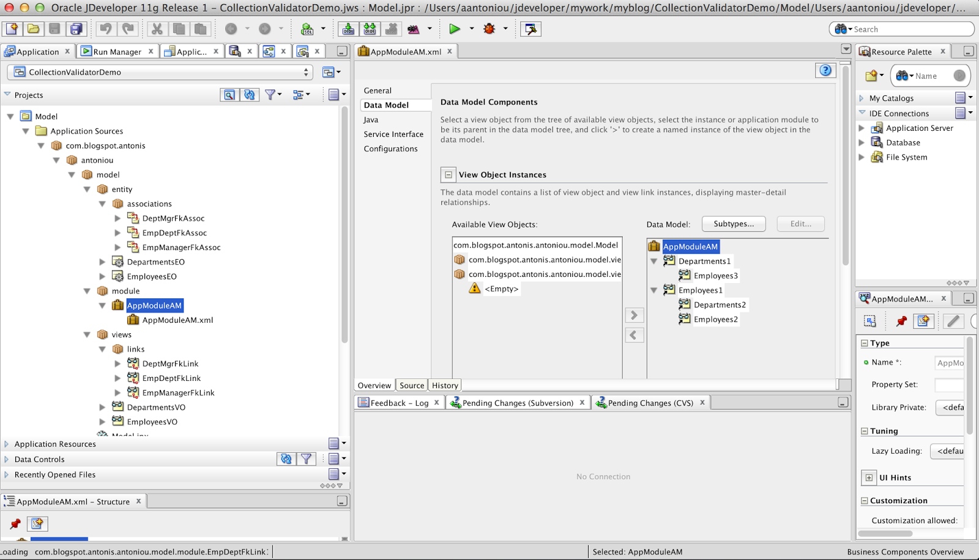Click the pencil edit icon in Property Inspector
979x560 pixels.
click(953, 321)
